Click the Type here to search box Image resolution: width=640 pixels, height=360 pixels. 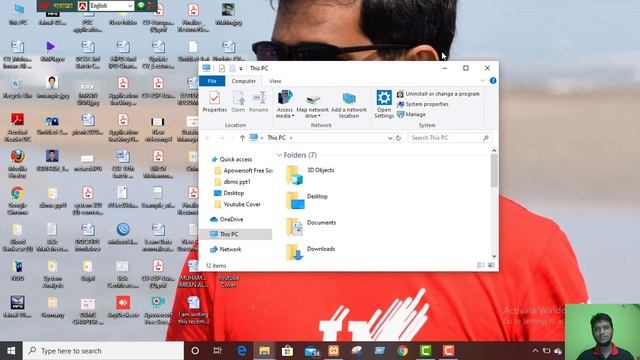pos(103,351)
